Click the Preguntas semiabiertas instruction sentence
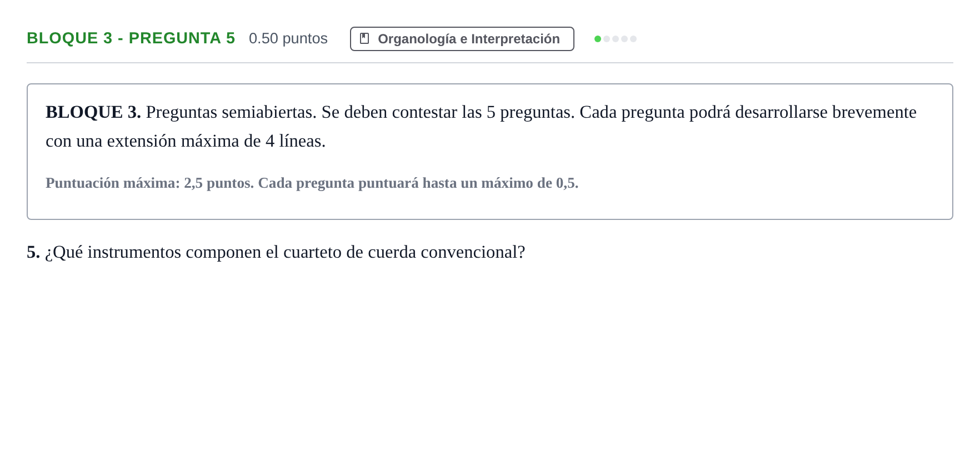 tap(231, 112)
